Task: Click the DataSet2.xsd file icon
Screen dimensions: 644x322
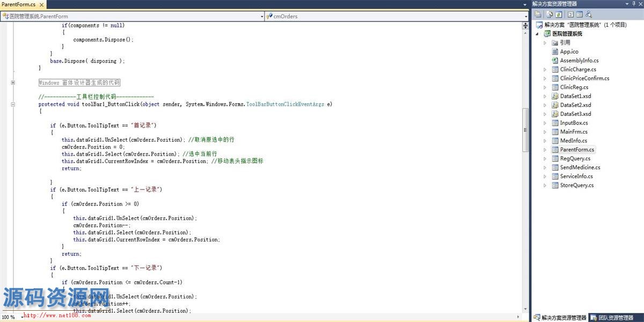Action: pos(555,105)
